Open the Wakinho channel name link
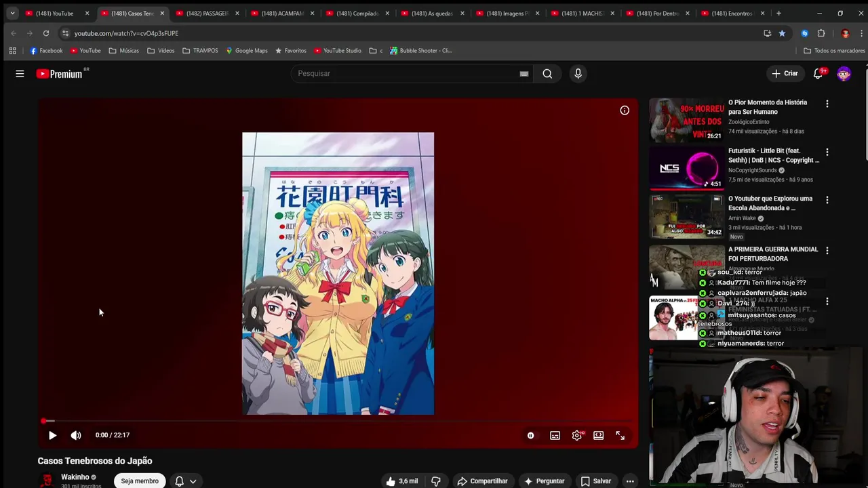This screenshot has height=488, width=868. coord(75,477)
